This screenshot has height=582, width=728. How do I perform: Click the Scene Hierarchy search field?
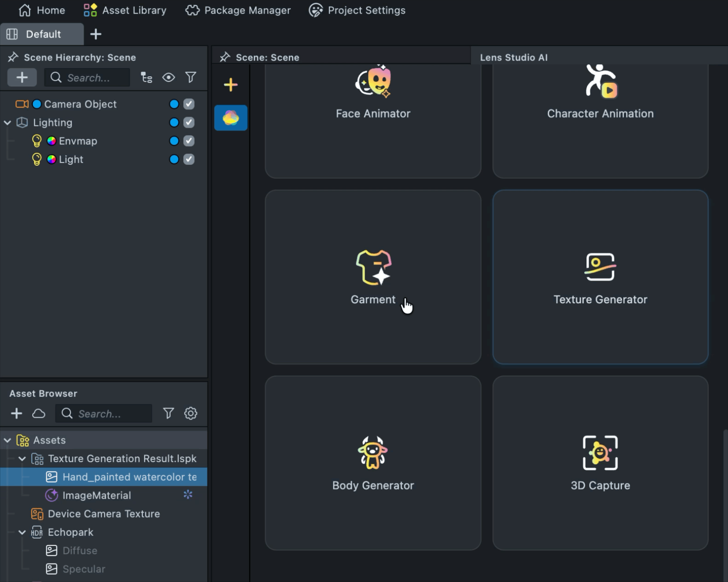(x=94, y=78)
